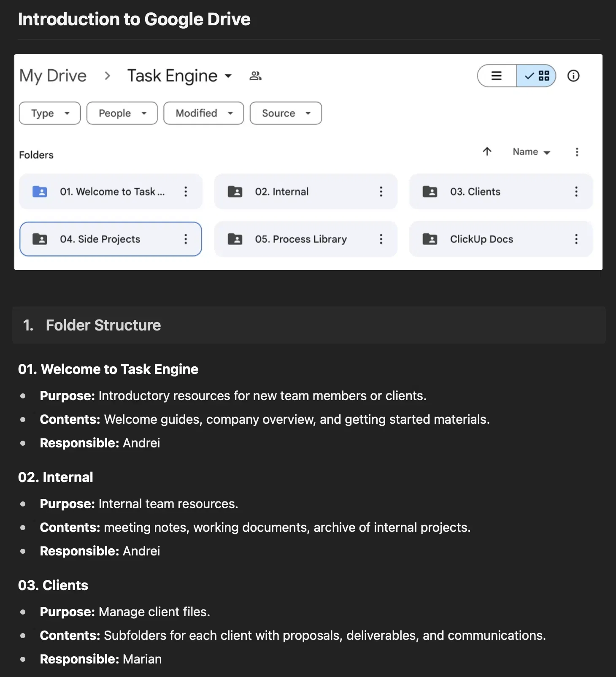Click the text 'Responsible: Marian'
This screenshot has width=616, height=677.
click(x=100, y=659)
